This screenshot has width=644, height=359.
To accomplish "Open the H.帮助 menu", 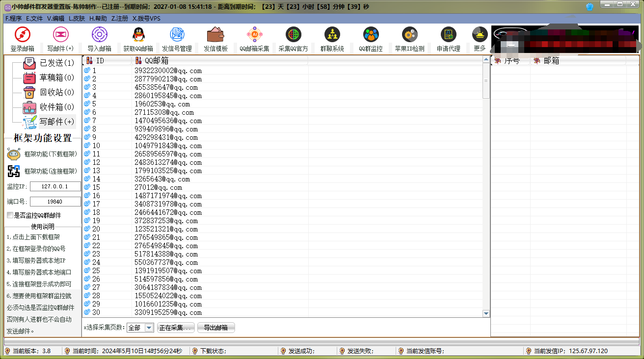I will click(x=98, y=19).
